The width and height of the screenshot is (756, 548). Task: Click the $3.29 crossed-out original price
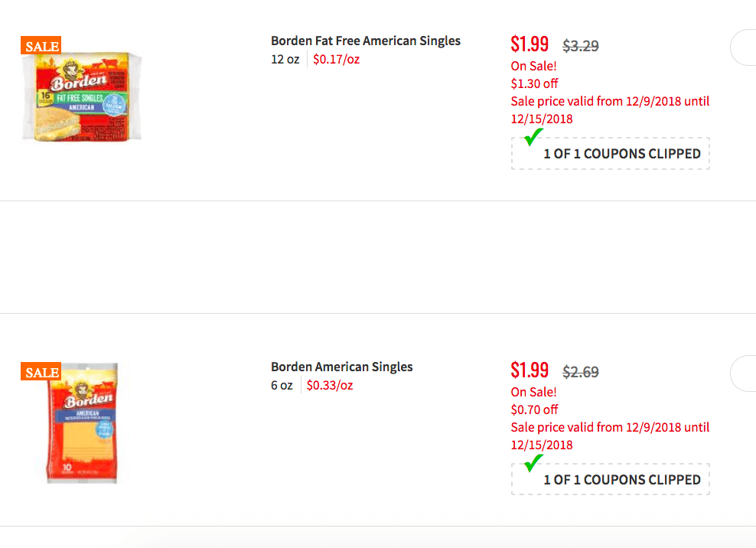point(581,46)
